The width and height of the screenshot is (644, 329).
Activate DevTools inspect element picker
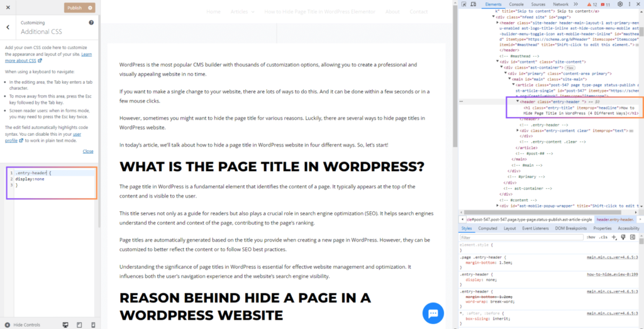(x=464, y=4)
